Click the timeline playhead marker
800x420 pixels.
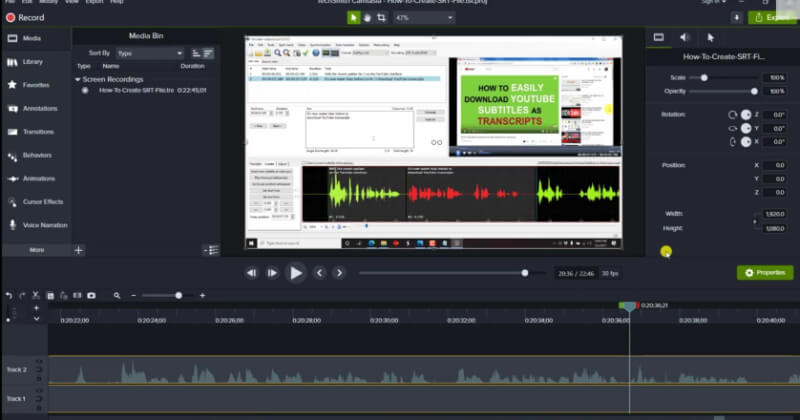point(629,306)
